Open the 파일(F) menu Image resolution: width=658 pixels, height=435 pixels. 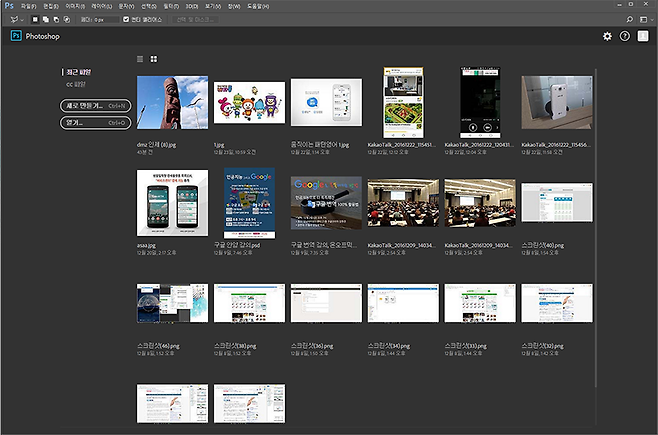click(x=28, y=5)
